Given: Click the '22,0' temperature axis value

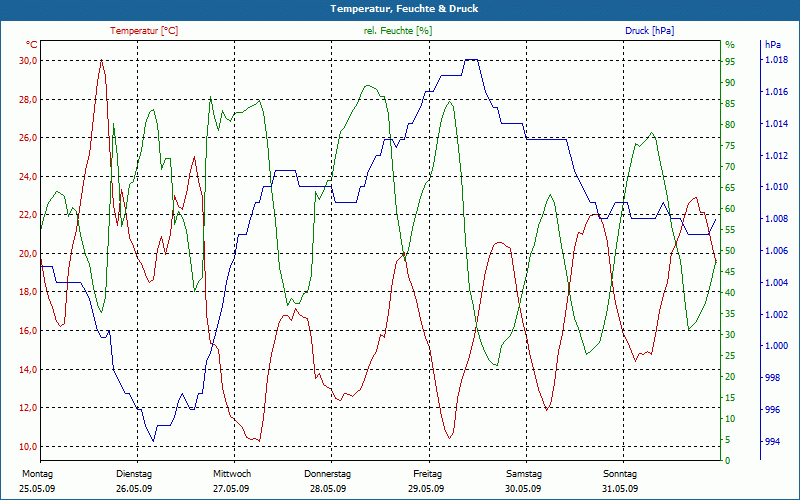Looking at the screenshot, I should click(x=28, y=215).
